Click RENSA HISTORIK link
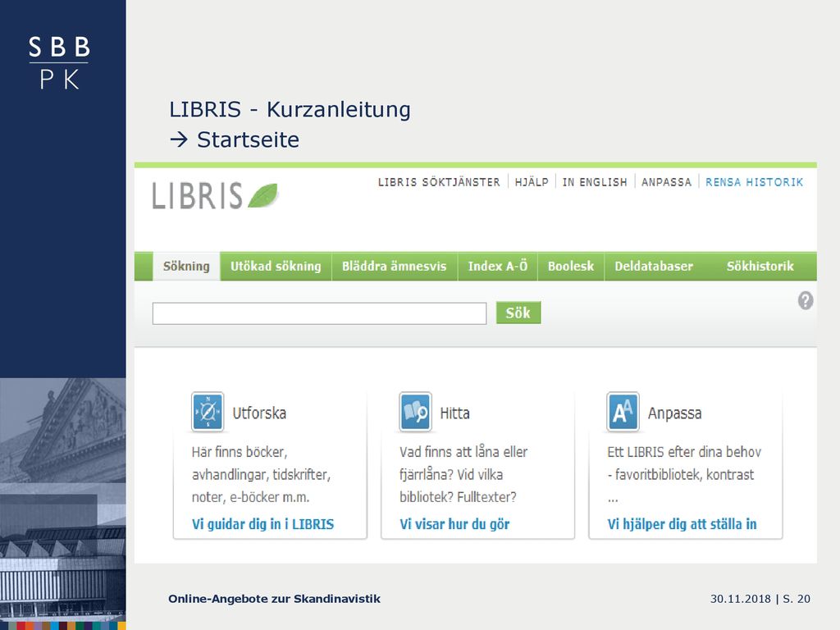 [x=755, y=182]
